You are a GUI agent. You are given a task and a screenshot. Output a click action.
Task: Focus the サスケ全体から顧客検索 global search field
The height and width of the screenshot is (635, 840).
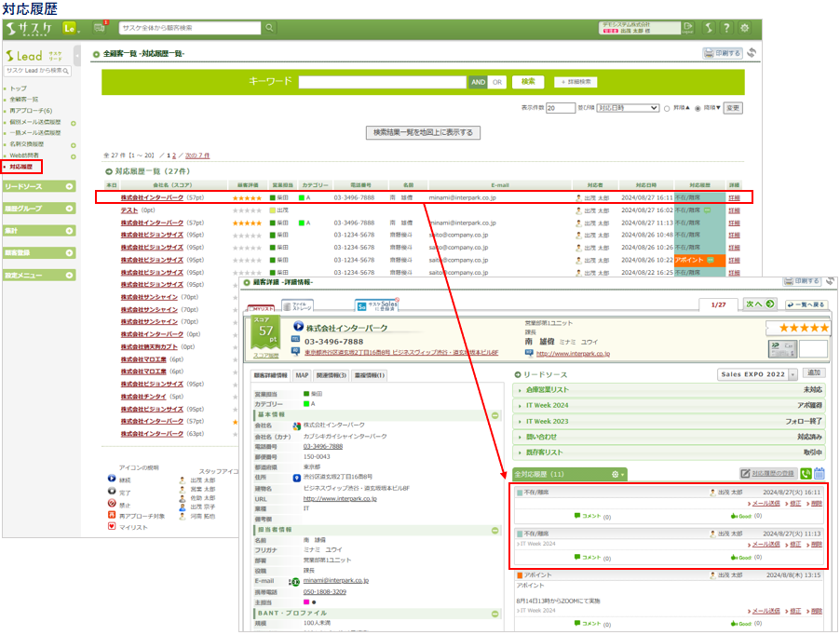[190, 28]
